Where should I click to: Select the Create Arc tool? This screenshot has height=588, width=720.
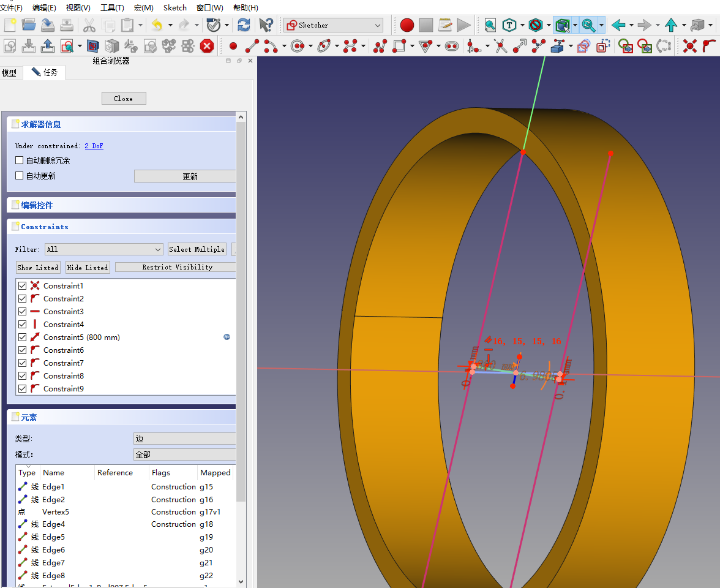point(271,46)
